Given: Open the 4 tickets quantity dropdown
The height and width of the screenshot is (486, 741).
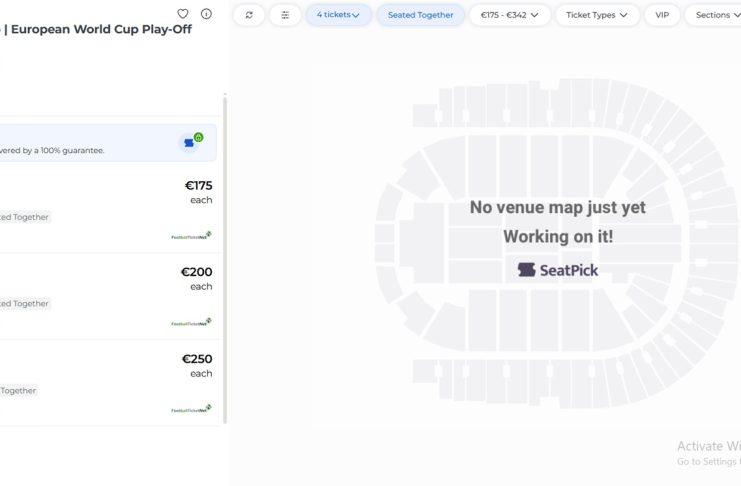Looking at the screenshot, I should 338,15.
